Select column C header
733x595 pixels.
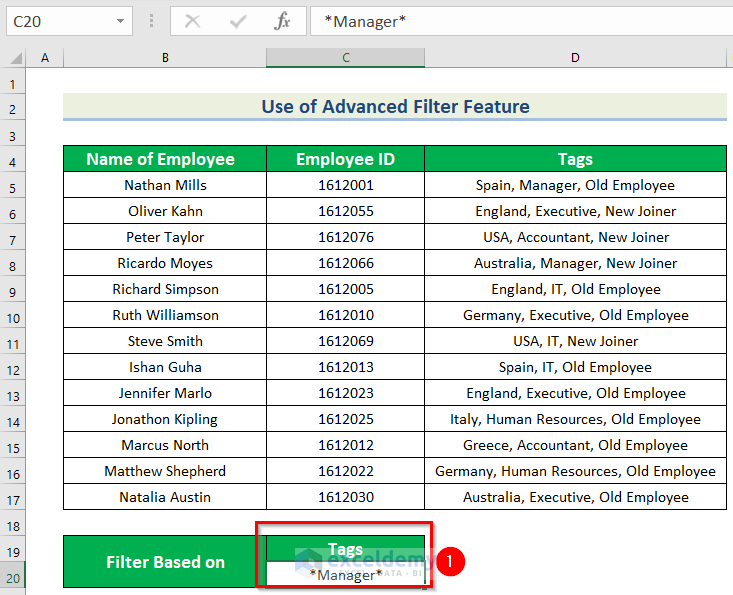coord(345,58)
